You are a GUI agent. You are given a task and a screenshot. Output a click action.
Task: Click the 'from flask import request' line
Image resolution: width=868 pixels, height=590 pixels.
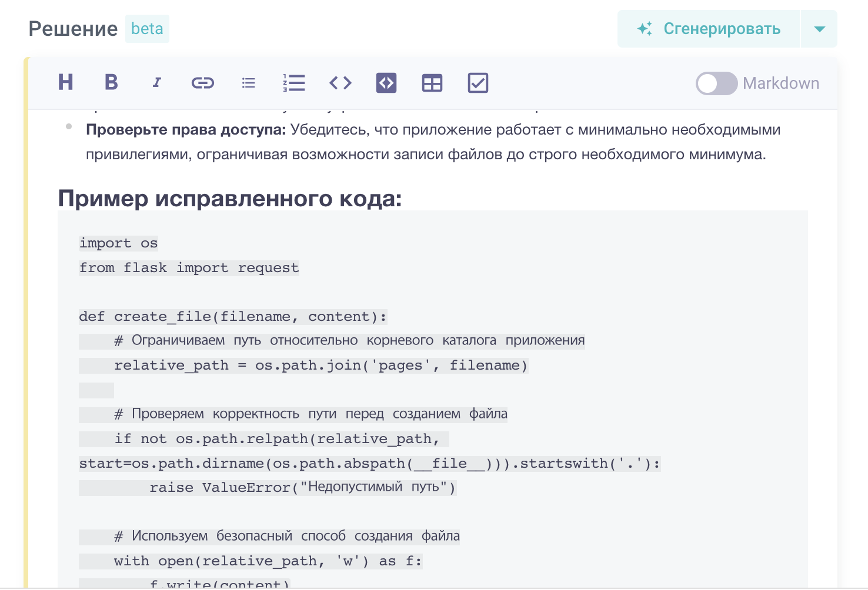[189, 268]
